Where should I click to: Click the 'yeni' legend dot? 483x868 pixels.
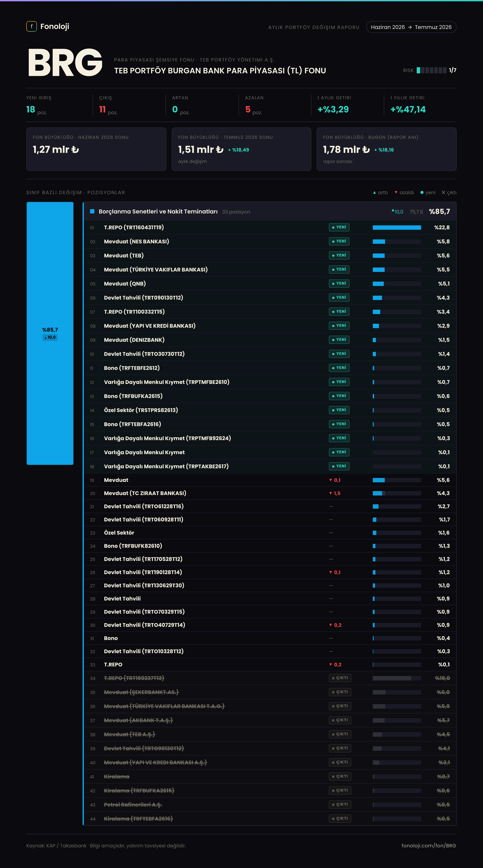(x=422, y=193)
